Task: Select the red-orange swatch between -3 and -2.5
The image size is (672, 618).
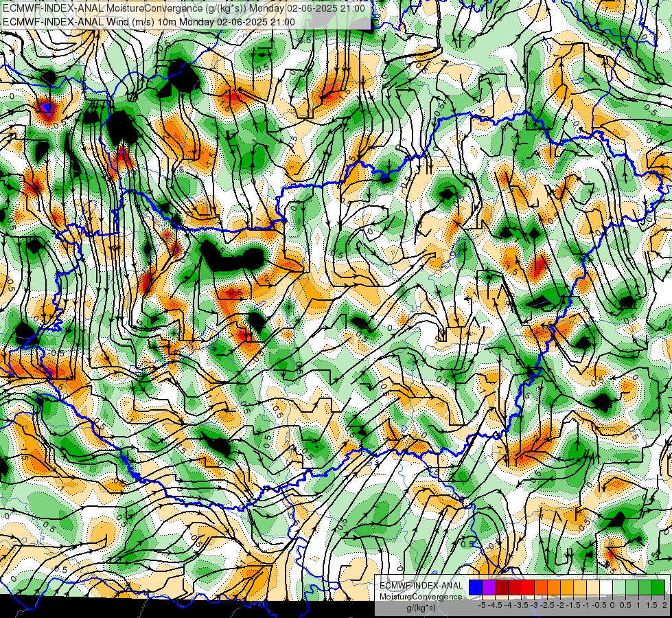Action: click(541, 588)
